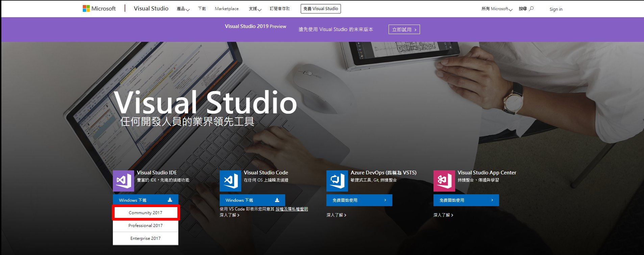644x255 pixels.
Task: Click Sign in link
Action: coord(556,9)
